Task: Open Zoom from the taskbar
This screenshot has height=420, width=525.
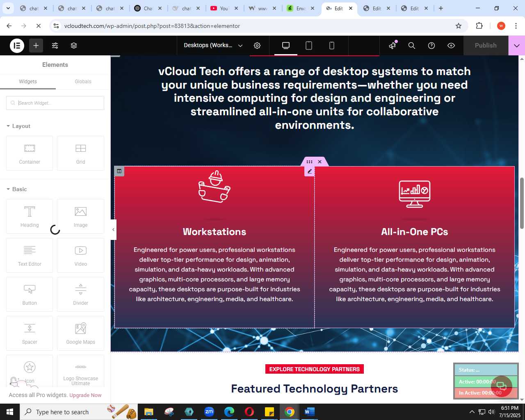Action: [209, 412]
